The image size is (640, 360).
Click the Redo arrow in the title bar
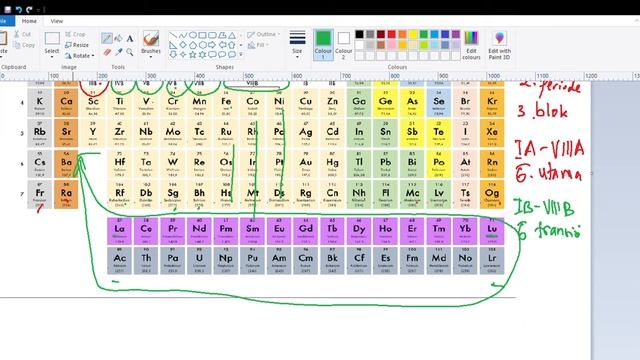[x=29, y=9]
